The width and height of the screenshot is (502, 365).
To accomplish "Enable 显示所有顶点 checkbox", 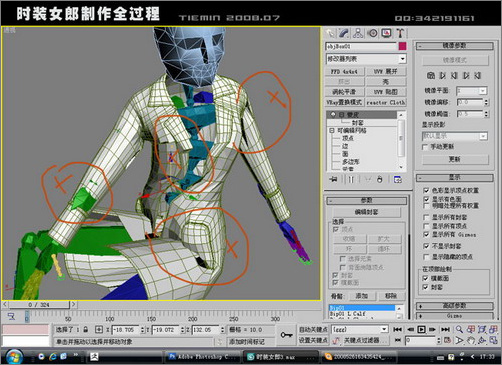I will 426,226.
